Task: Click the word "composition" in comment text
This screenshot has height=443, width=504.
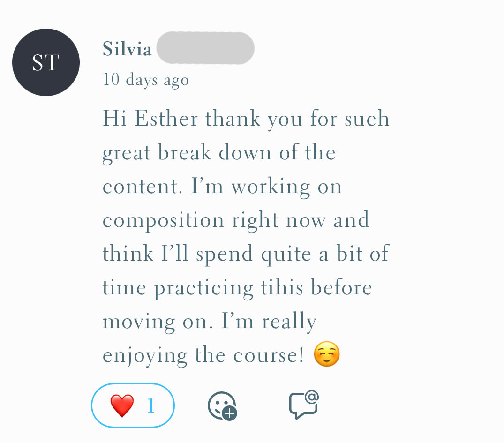Action: click(x=163, y=221)
